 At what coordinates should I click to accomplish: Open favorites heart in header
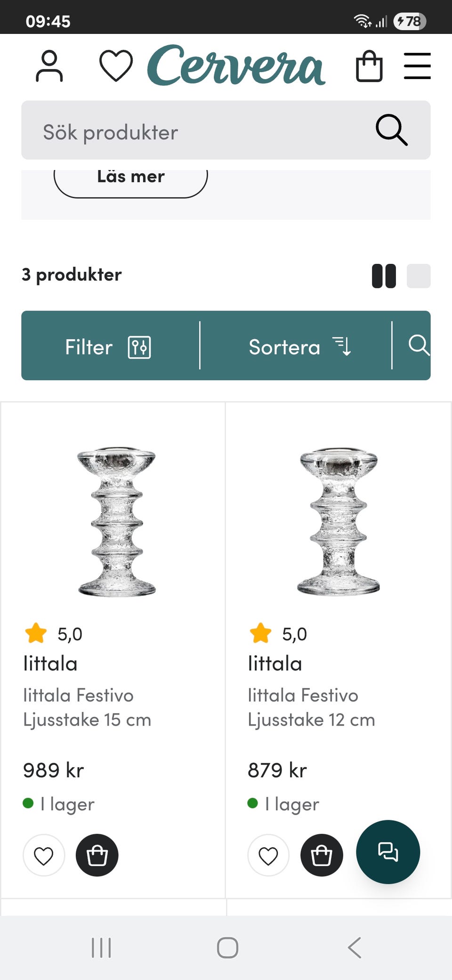pyautogui.click(x=116, y=66)
